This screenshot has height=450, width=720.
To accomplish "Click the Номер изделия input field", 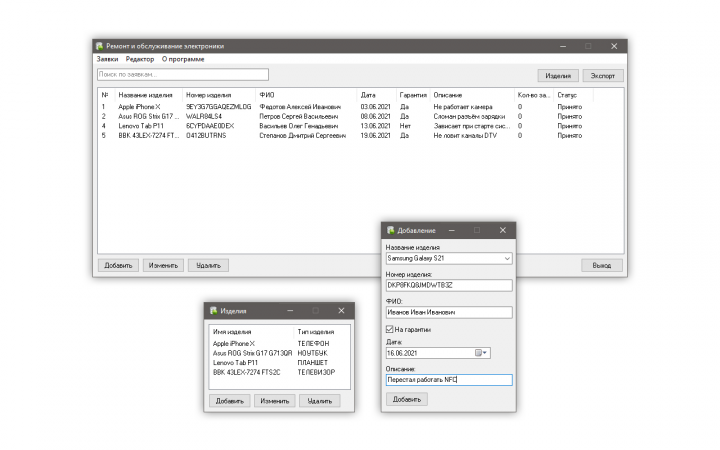I will [449, 285].
